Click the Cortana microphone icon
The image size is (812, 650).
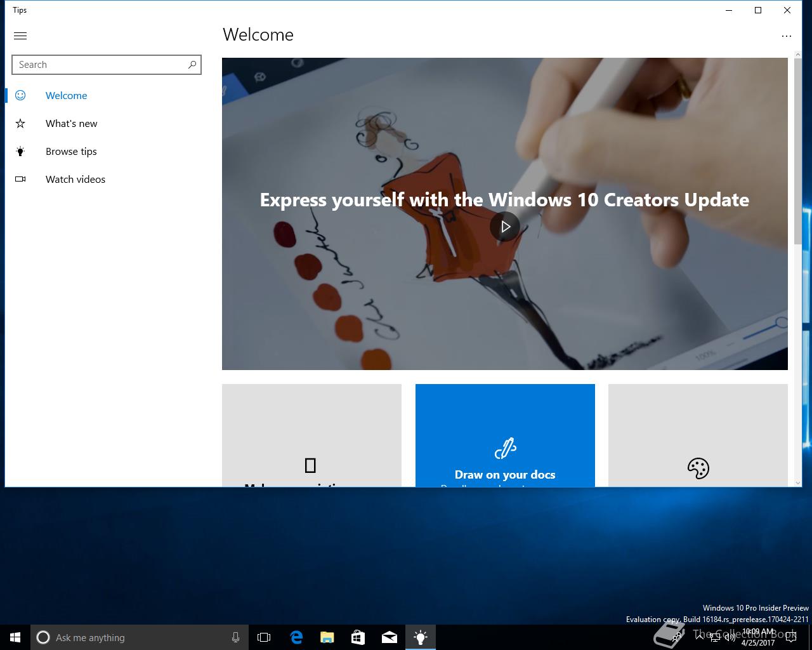tap(235, 637)
